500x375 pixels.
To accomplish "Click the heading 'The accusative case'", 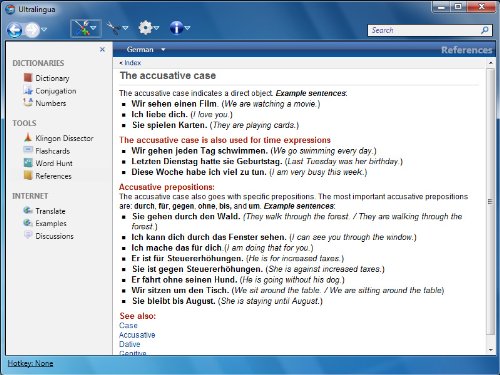I will click(x=168, y=76).
